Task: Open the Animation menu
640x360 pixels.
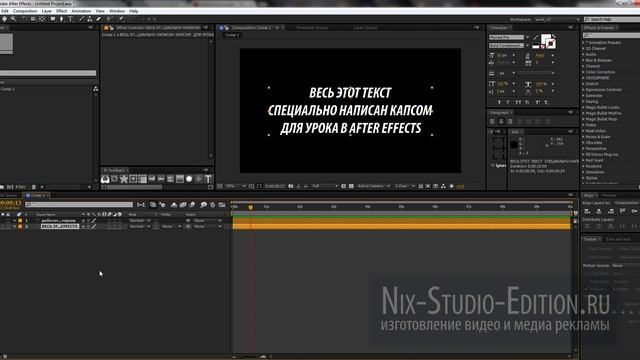Action: [x=81, y=11]
